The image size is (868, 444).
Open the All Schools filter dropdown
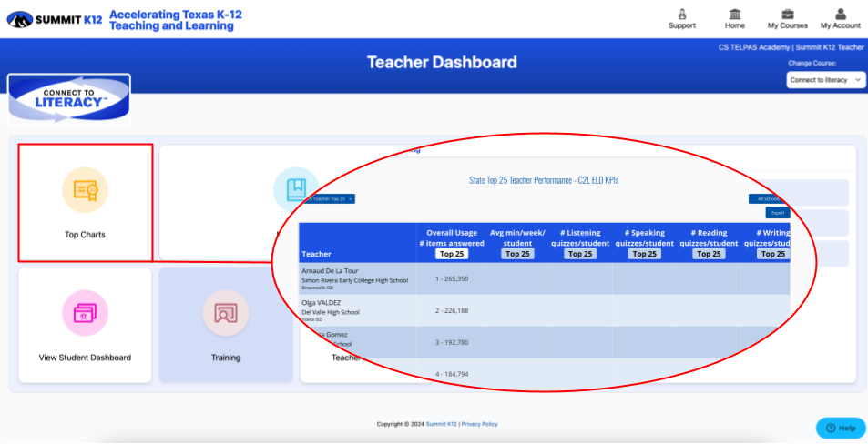click(x=769, y=198)
